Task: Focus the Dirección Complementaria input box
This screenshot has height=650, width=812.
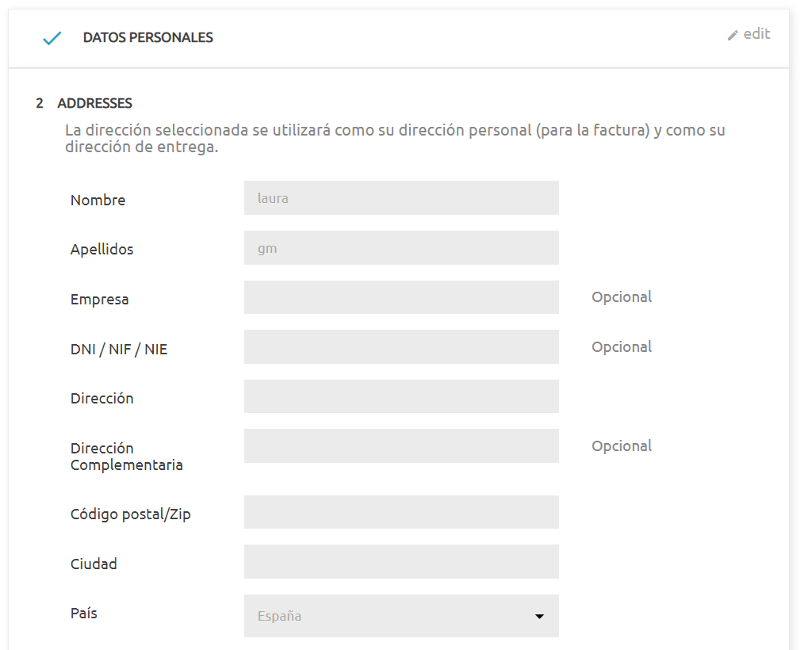Action: (401, 446)
